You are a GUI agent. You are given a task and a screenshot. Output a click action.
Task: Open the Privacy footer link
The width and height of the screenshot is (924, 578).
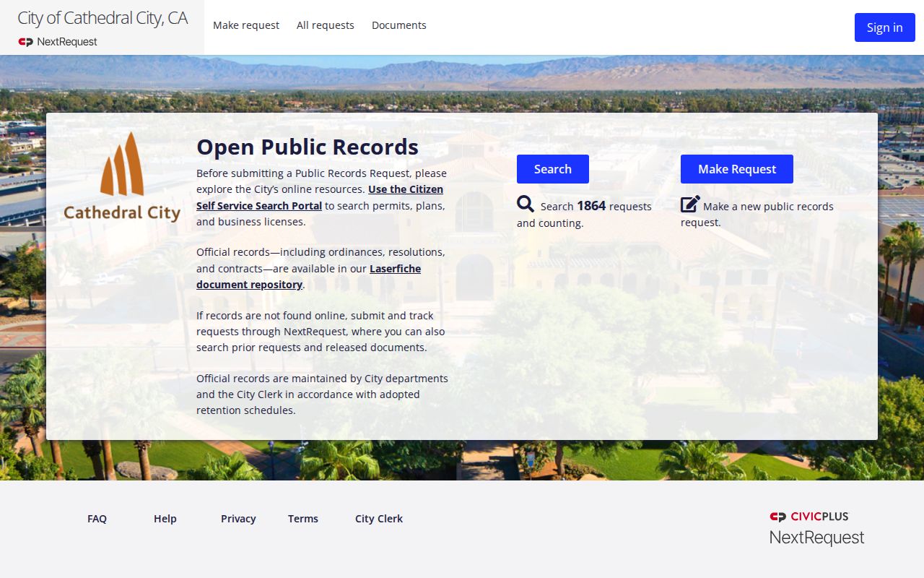(238, 519)
